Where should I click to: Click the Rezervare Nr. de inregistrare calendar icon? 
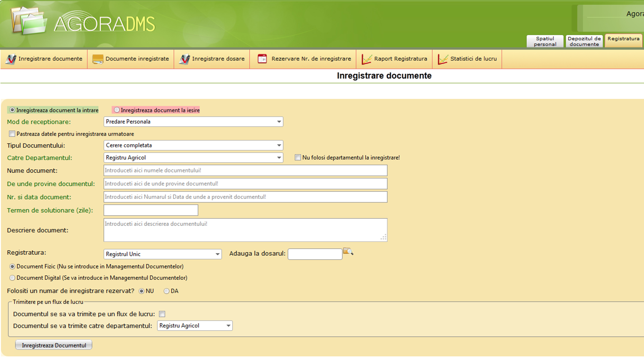click(262, 59)
